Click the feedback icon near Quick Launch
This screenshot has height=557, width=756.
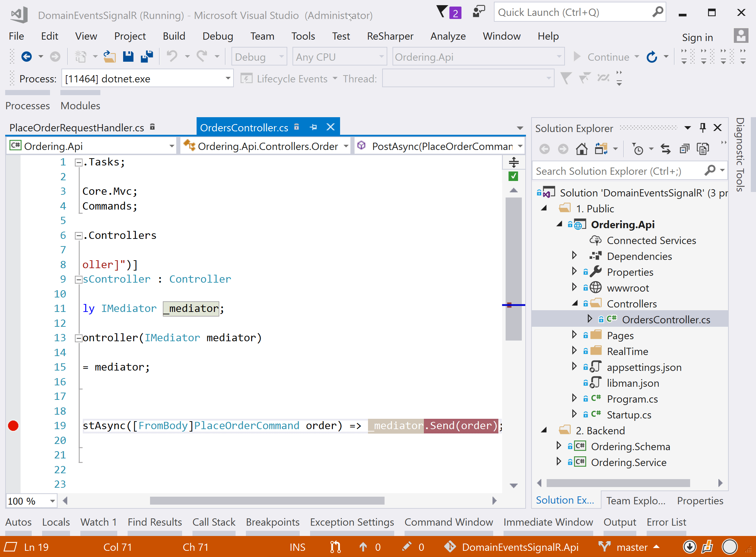479,12
